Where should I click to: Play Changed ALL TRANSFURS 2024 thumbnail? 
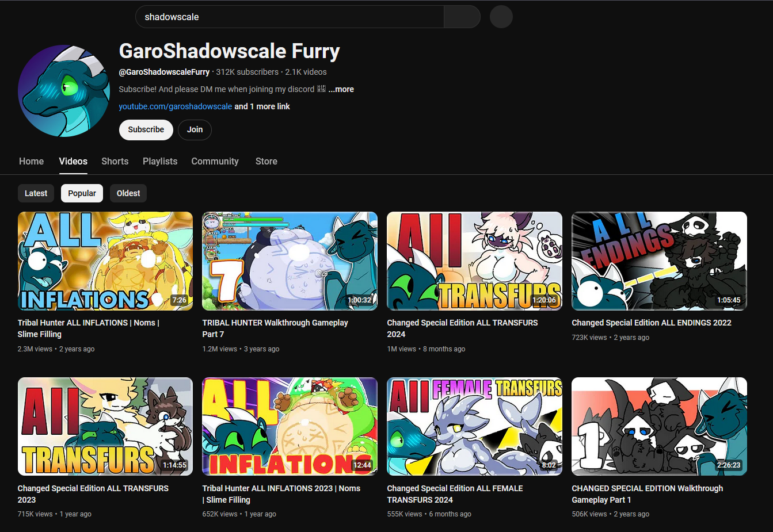pos(475,261)
